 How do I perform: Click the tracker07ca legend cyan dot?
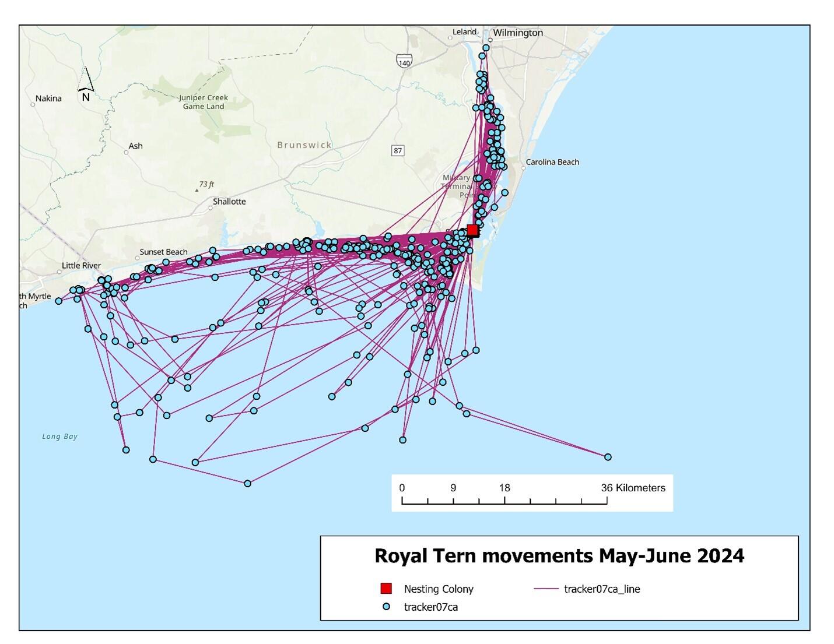[386, 607]
